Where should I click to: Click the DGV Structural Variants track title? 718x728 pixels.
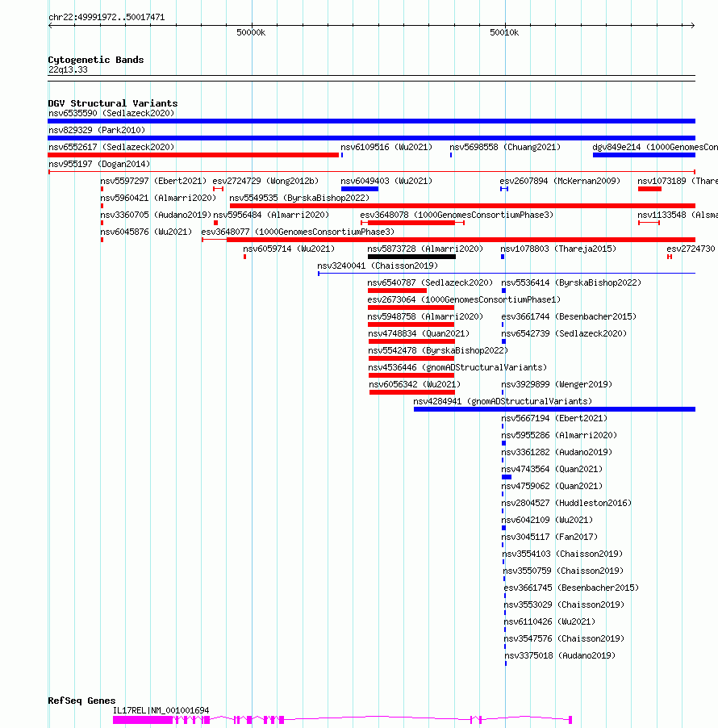coord(113,103)
